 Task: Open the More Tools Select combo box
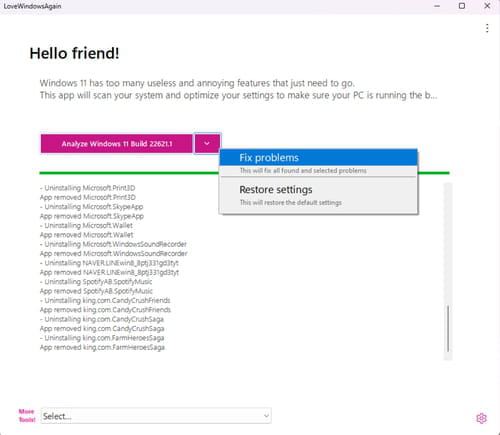tap(156, 416)
